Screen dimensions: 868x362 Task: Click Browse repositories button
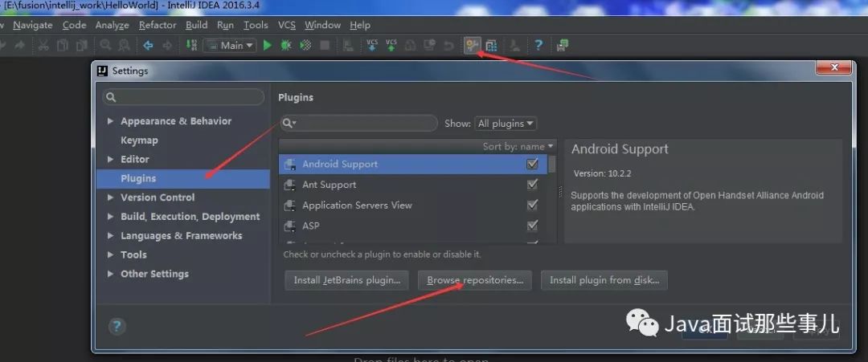[475, 280]
